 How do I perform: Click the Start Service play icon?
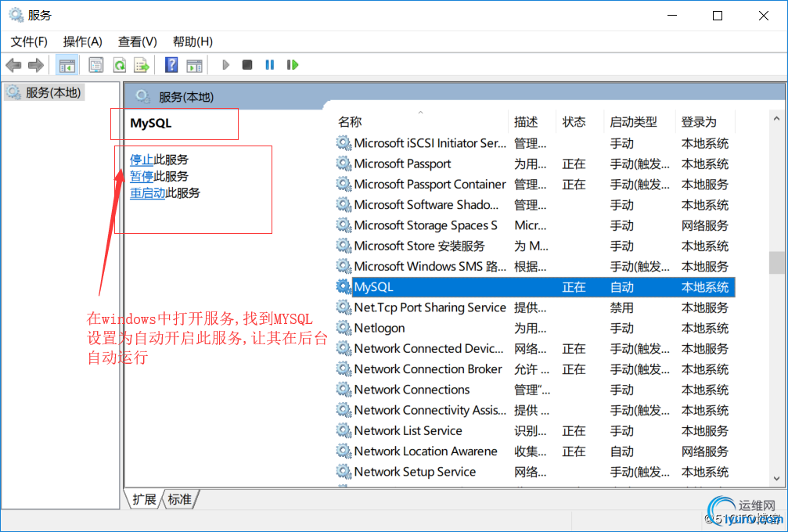[225, 65]
